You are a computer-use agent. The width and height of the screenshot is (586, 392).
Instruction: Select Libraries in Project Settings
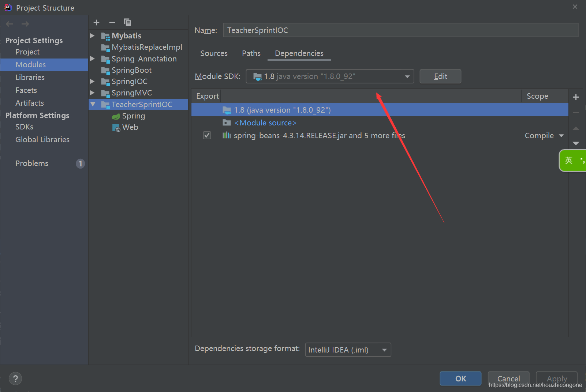coord(30,78)
